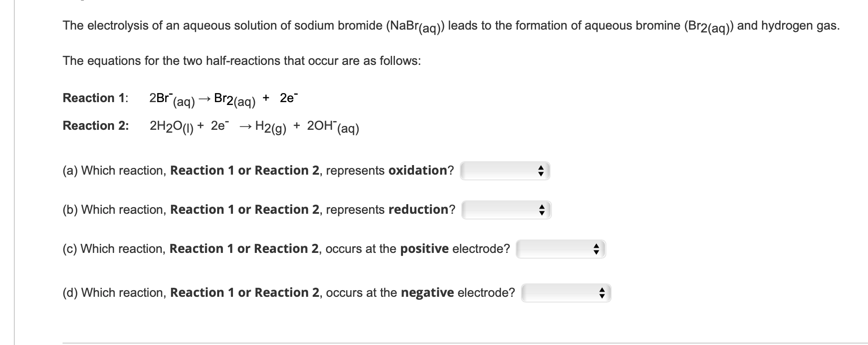Screen dimensions: 868x345
Task: Click the bold word negative in question (d)
Action: 427,293
